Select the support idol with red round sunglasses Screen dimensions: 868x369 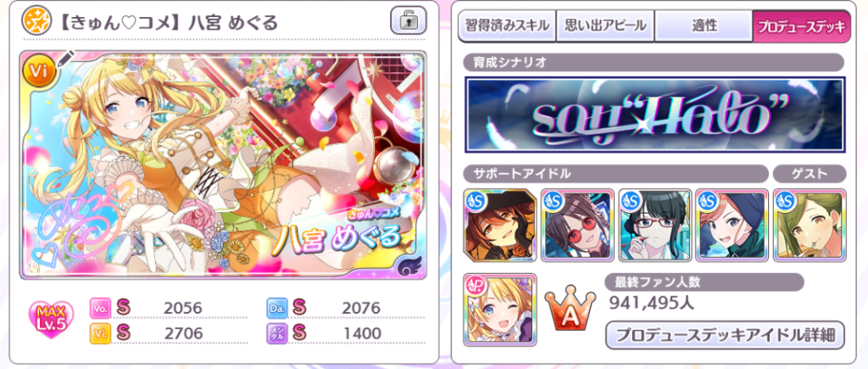click(577, 225)
